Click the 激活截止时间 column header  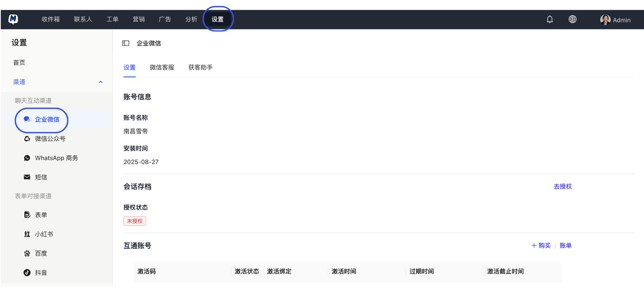point(505,271)
